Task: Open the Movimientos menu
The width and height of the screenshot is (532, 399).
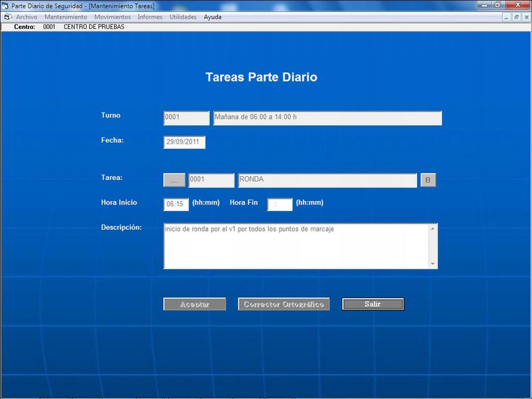Action: tap(112, 17)
